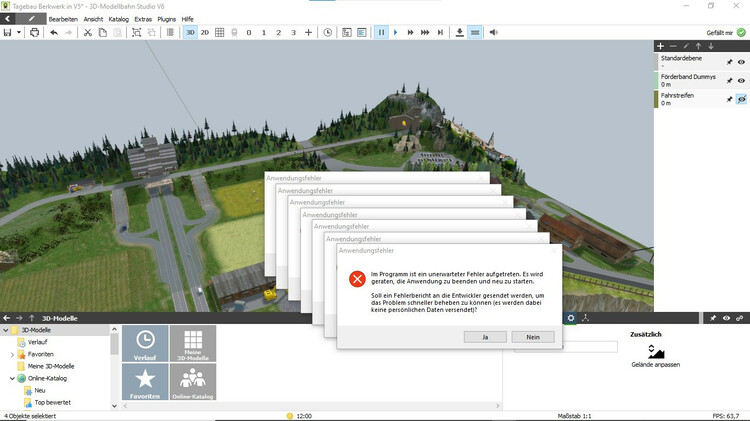The width and height of the screenshot is (750, 421).
Task: Select camera position 1
Action: click(264, 33)
